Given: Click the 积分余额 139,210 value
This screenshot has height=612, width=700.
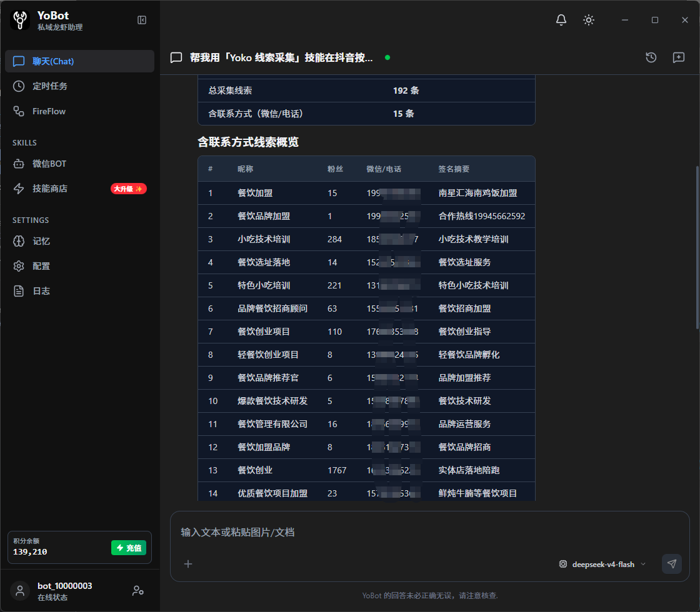Looking at the screenshot, I should [x=30, y=552].
